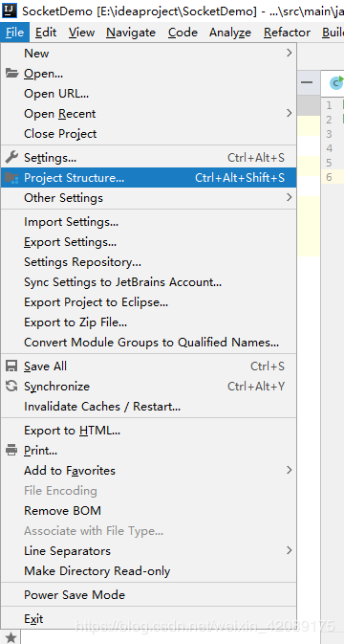
Task: Expand the New submenu arrow
Action: [290, 53]
